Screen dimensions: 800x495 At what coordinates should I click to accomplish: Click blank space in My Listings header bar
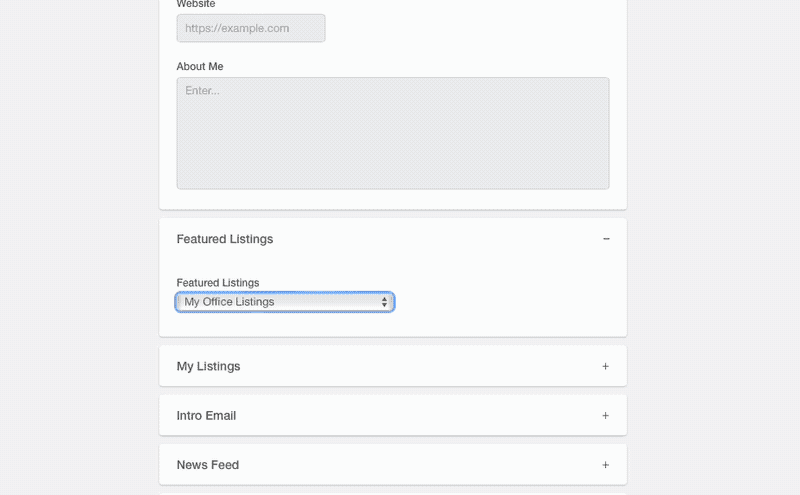coord(420,366)
